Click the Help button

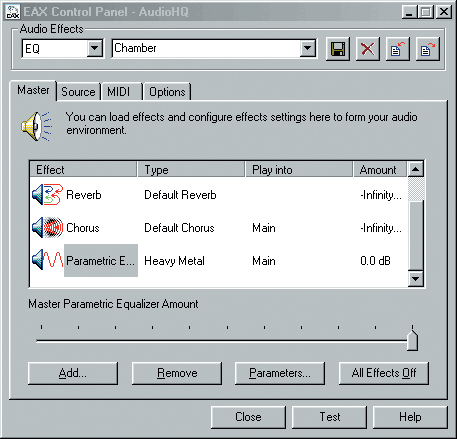(x=410, y=417)
